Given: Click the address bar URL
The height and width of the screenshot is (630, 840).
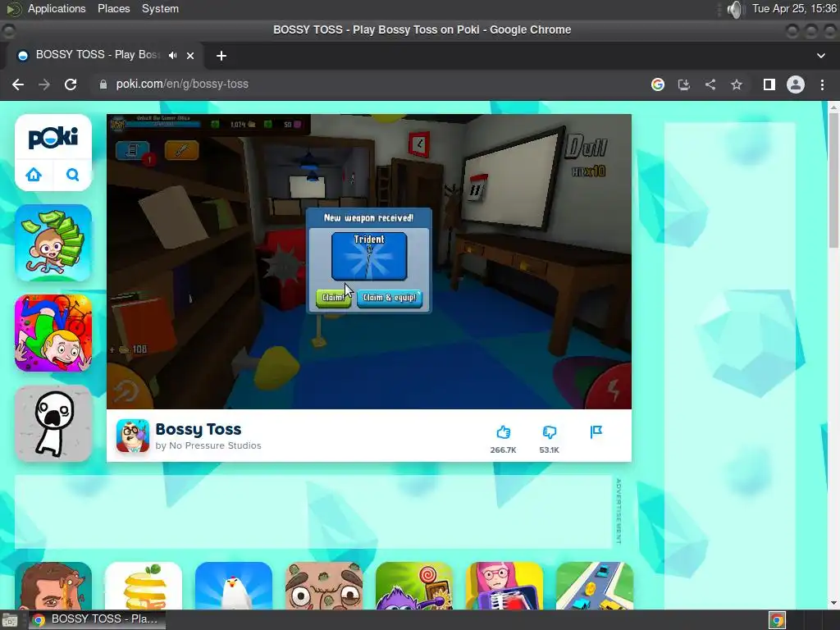Looking at the screenshot, I should click(x=182, y=84).
